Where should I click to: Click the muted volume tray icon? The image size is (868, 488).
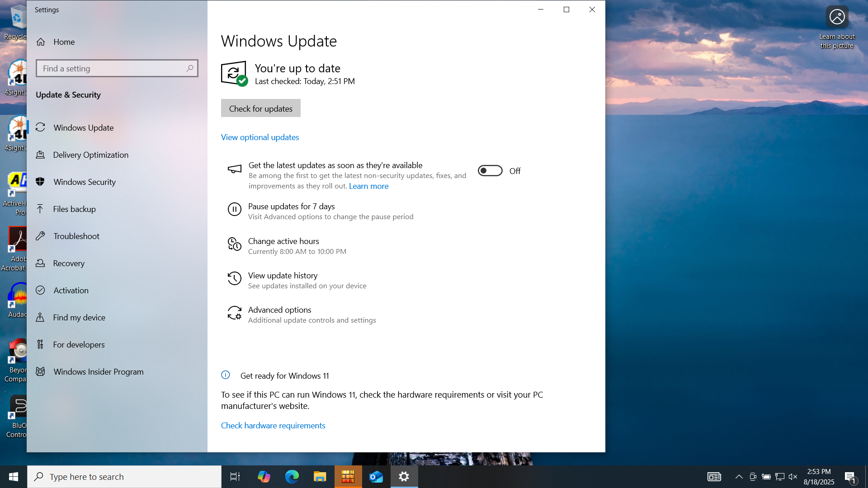793,477
